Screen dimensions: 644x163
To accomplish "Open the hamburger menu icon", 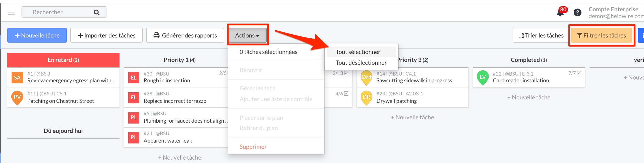I will coord(11,12).
